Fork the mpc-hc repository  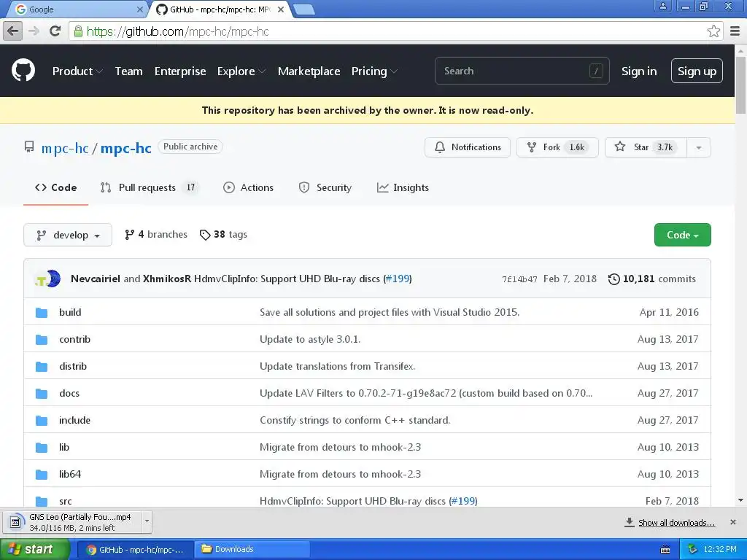(x=557, y=147)
